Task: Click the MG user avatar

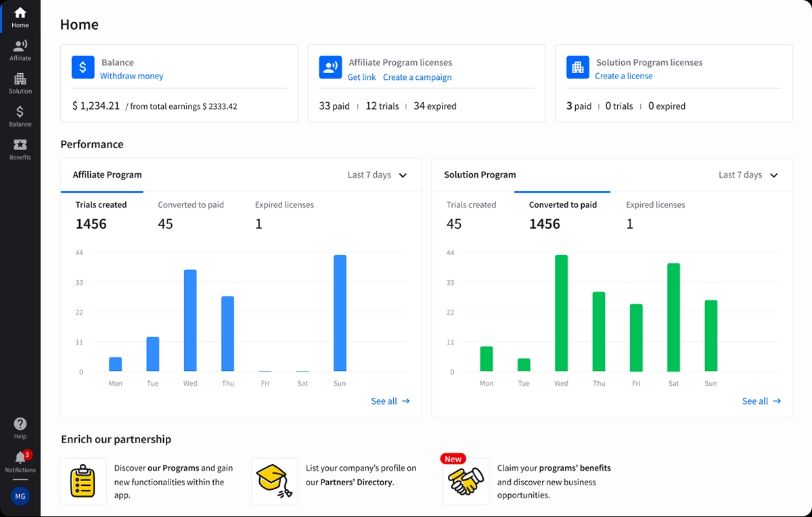Action: point(20,497)
